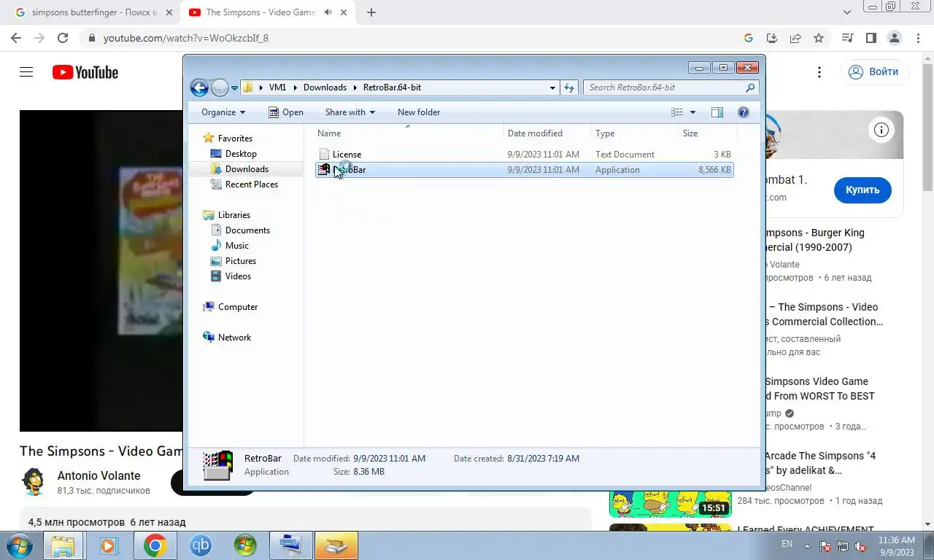Sort by Size column header
The image size is (934, 560).
pos(706,133)
